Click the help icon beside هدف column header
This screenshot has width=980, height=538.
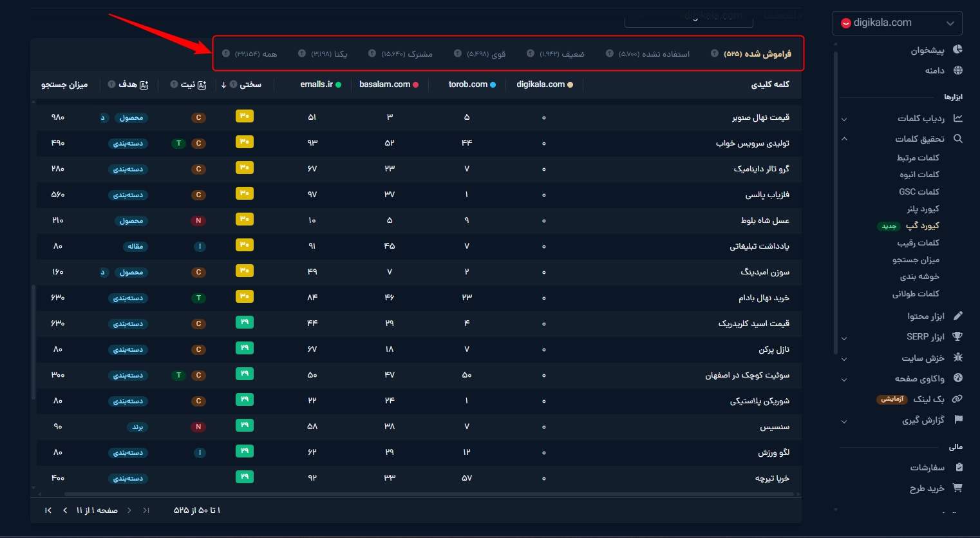click(x=111, y=84)
